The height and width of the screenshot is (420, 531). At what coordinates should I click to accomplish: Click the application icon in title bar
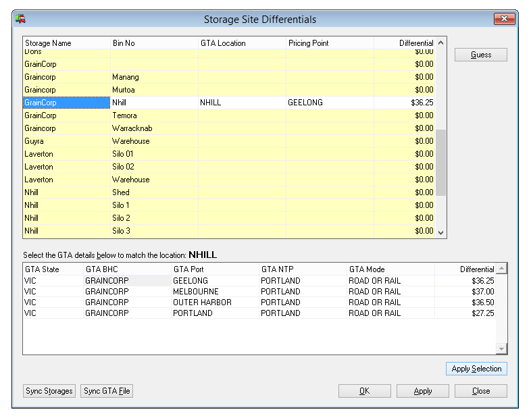coord(21,19)
